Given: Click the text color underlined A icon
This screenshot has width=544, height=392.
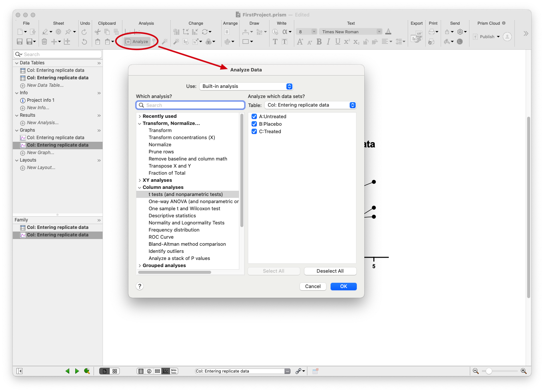Looking at the screenshot, I should click(388, 32).
